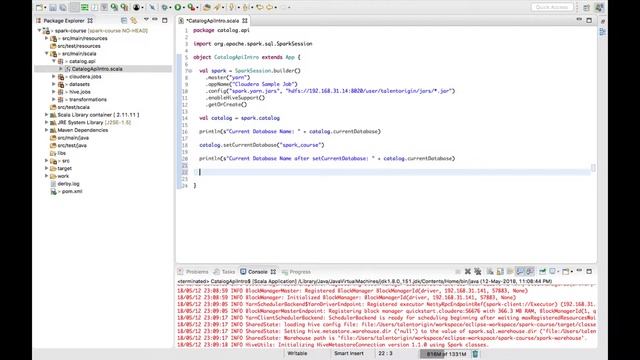Click the Quick Access search field
Viewport: 640px width, 360px height.
click(x=552, y=7)
